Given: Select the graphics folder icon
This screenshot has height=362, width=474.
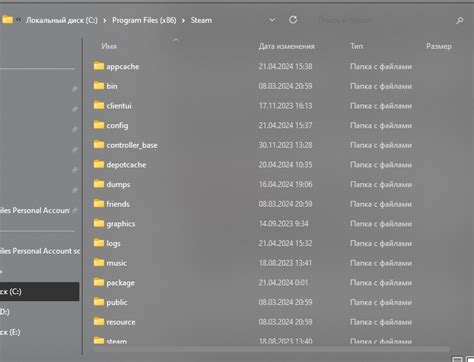Looking at the screenshot, I should pyautogui.click(x=99, y=223).
